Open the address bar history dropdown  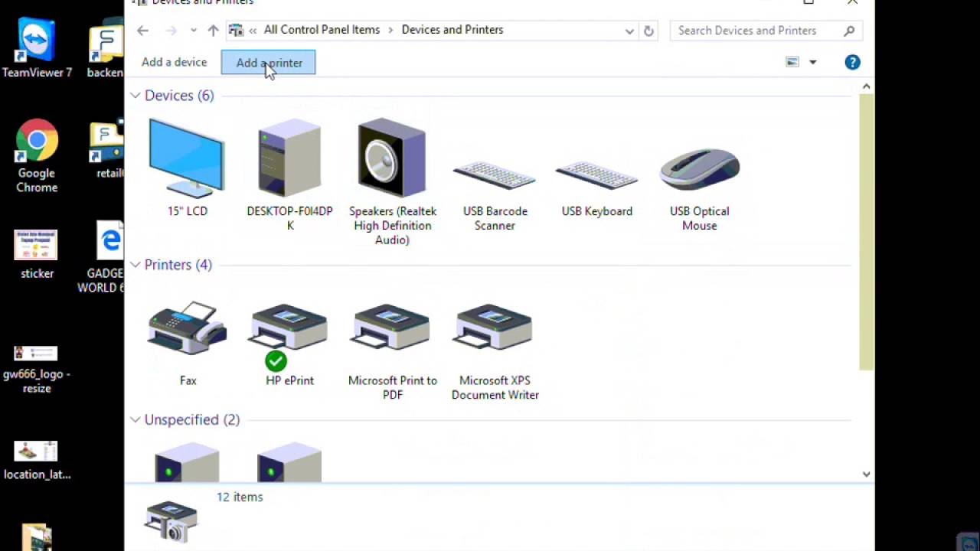point(629,31)
